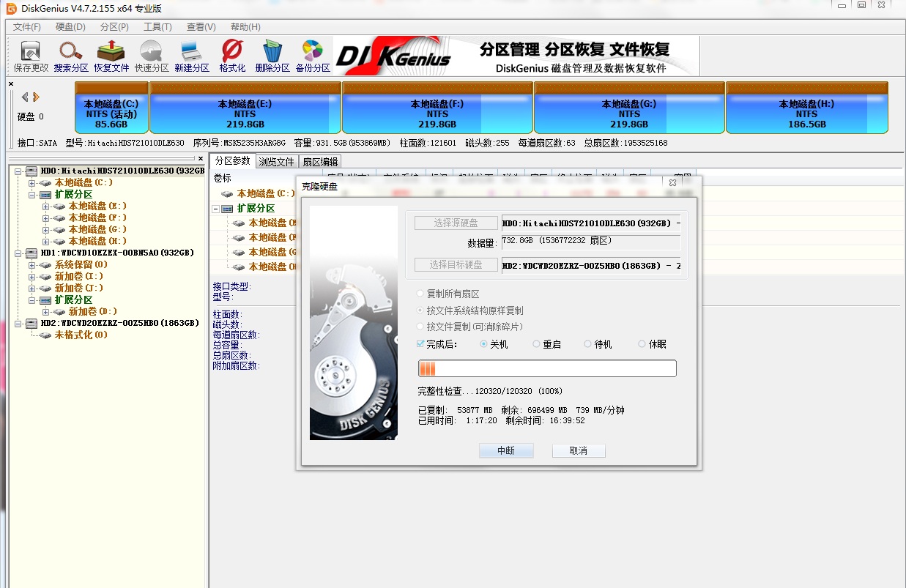
Task: Expand 本地磁盘(C:) in the tree
Action: [32, 182]
